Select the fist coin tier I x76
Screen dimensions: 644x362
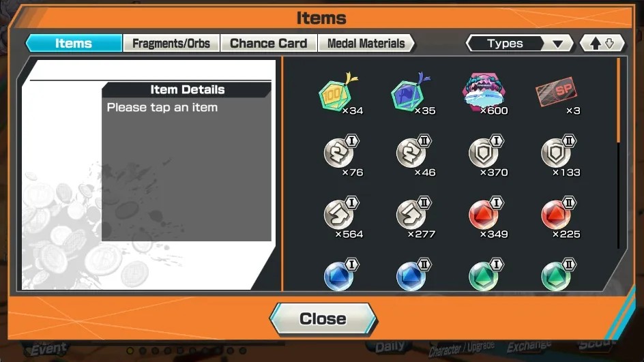(x=341, y=155)
